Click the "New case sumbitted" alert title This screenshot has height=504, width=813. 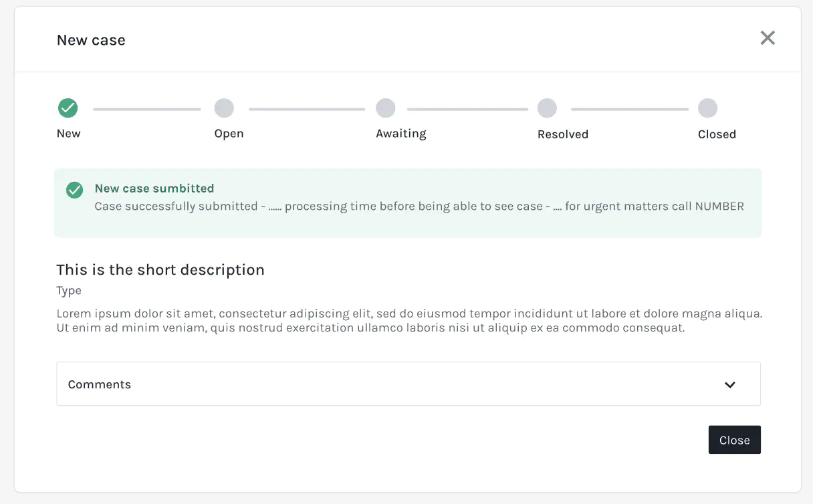tap(154, 188)
